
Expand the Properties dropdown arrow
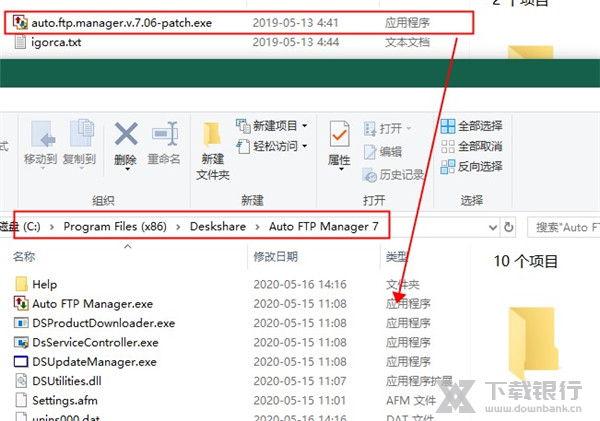tap(341, 169)
